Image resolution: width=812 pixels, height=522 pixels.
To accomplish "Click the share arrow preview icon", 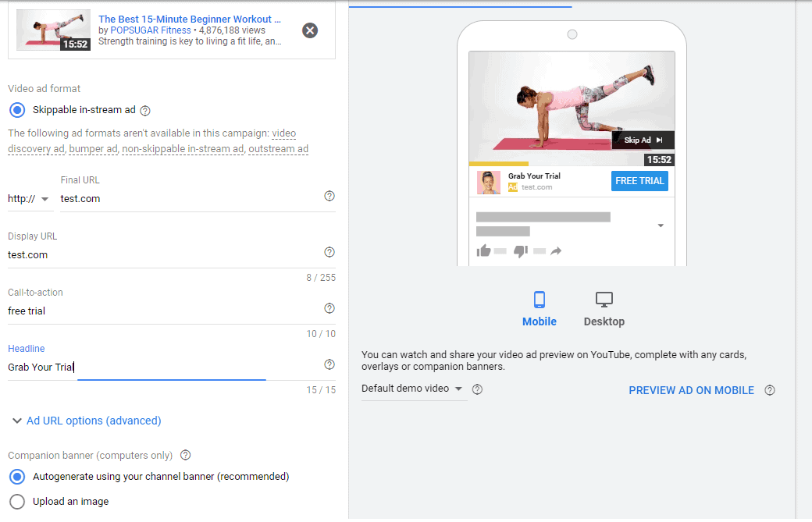I will click(x=556, y=251).
